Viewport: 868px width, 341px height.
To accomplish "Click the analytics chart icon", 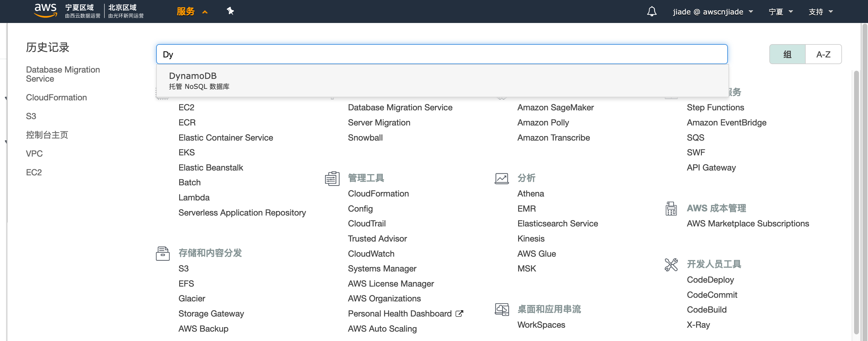I will click(501, 178).
